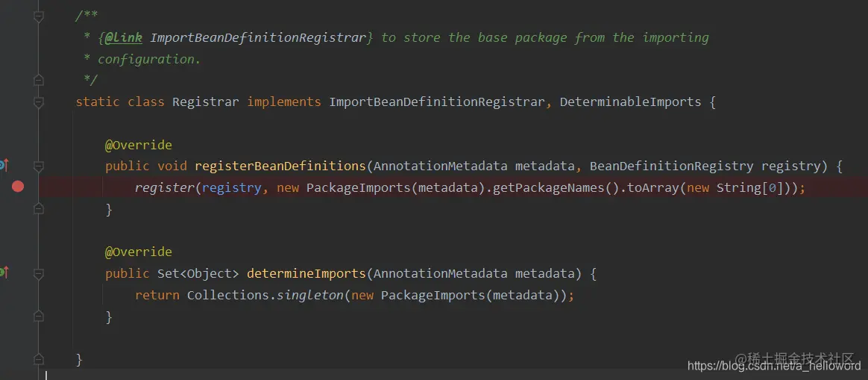The height and width of the screenshot is (380, 868).
Task: Click the registerBeanDefinitions method name
Action: click(280, 166)
